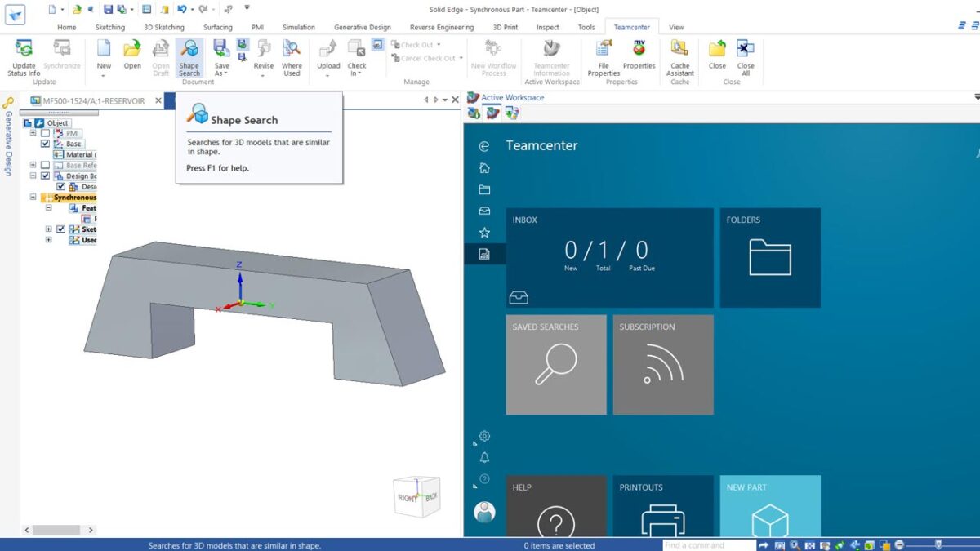Uncheck the Base checkbox in tree
The width and height of the screenshot is (980, 551).
click(45, 144)
